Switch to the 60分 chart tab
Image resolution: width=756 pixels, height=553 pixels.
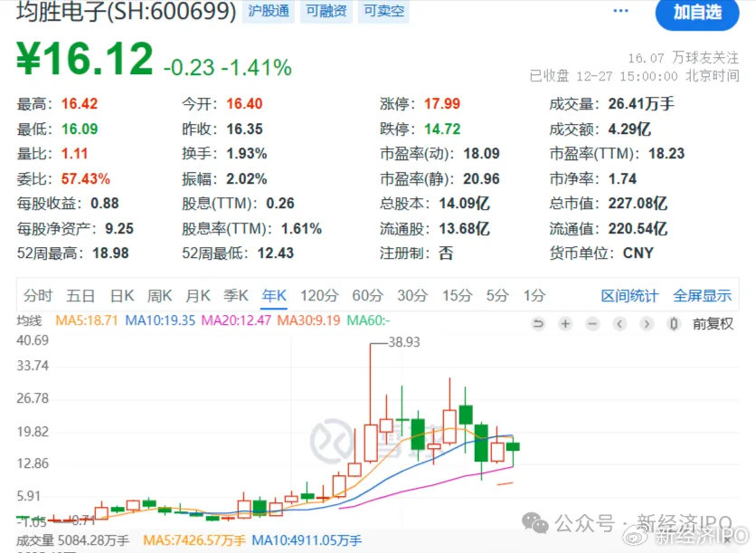[x=367, y=295]
